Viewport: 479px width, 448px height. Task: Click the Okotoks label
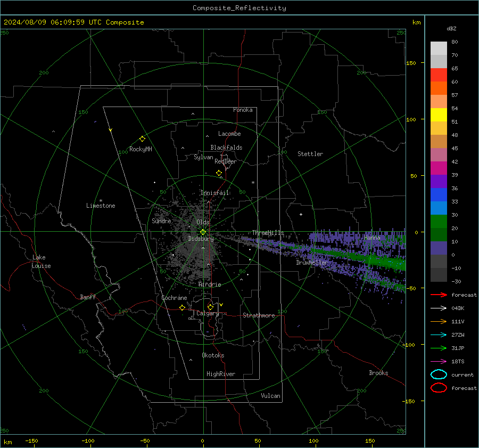click(213, 355)
